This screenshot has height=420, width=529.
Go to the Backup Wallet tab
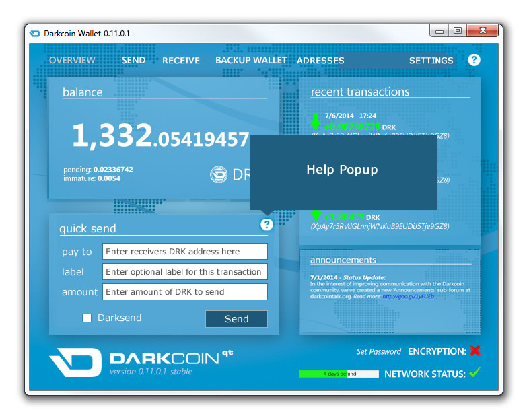coord(251,60)
